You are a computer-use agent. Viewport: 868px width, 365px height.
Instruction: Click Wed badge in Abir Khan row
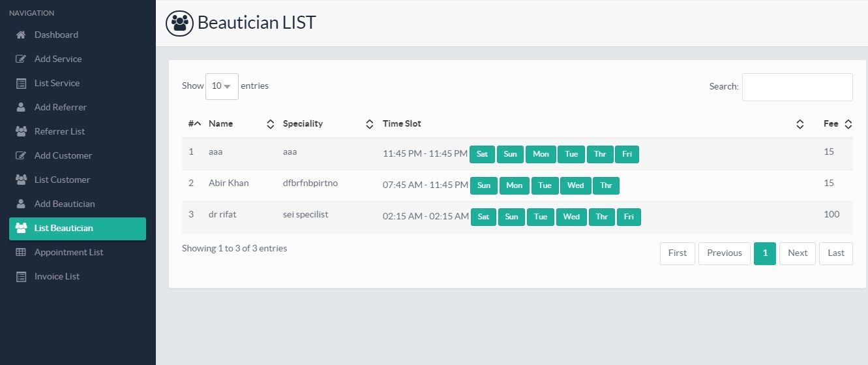[575, 185]
